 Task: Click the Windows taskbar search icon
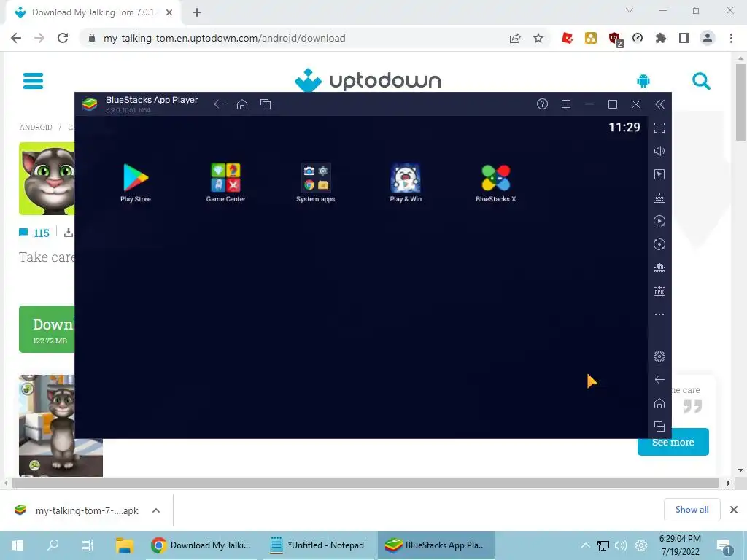pos(53,544)
